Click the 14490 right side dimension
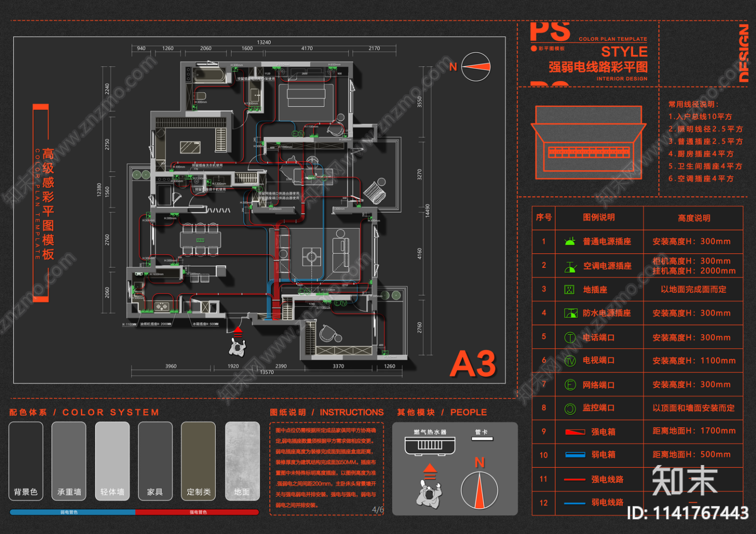Screen dimensions: 756x534 [x=428, y=211]
